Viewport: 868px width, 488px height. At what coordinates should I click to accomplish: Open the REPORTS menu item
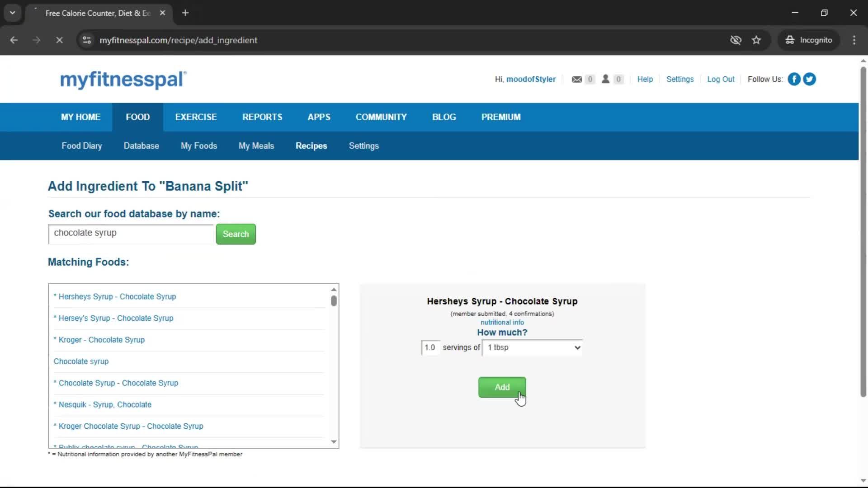(262, 117)
